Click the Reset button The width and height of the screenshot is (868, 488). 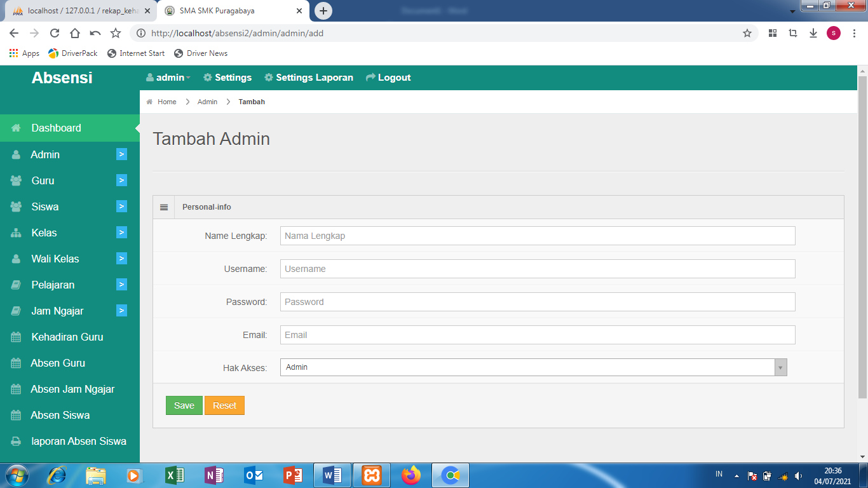click(x=224, y=405)
